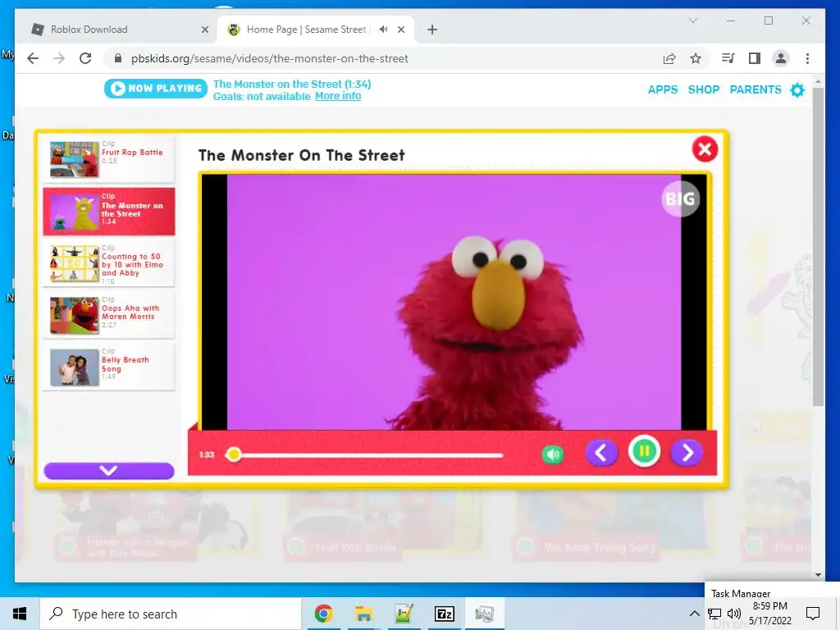Open media controls icon in Chrome toolbar
Image resolution: width=840 pixels, height=630 pixels.
point(728,58)
